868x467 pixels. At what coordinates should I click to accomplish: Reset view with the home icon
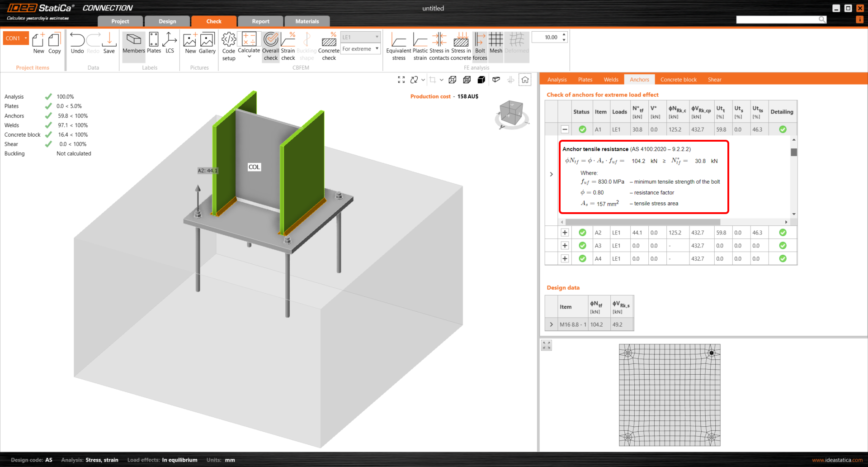(x=525, y=80)
